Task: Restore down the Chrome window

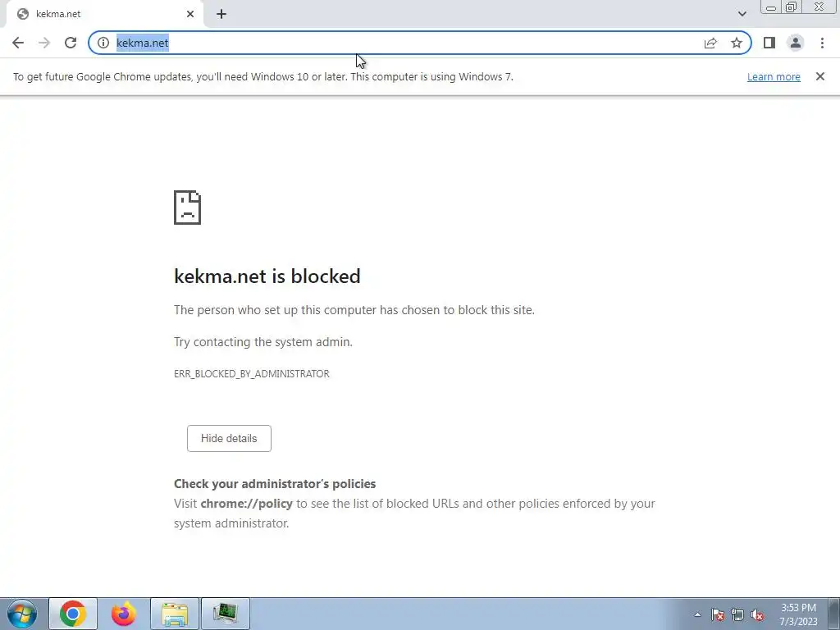Action: [791, 7]
